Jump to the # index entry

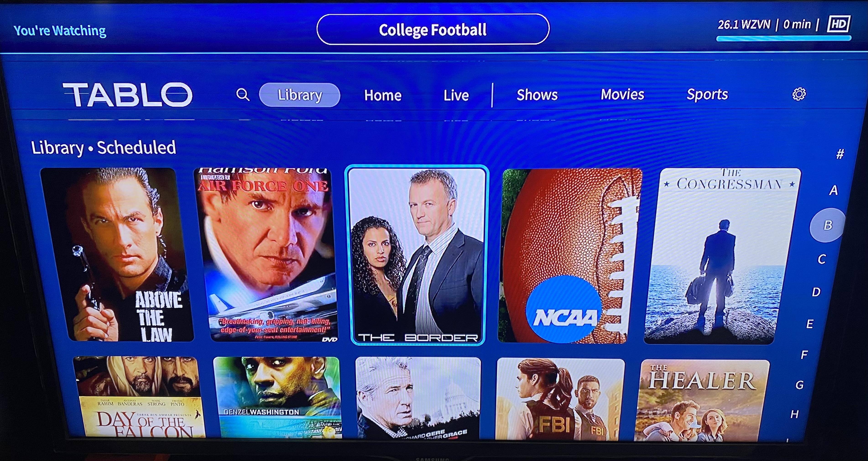pos(840,154)
